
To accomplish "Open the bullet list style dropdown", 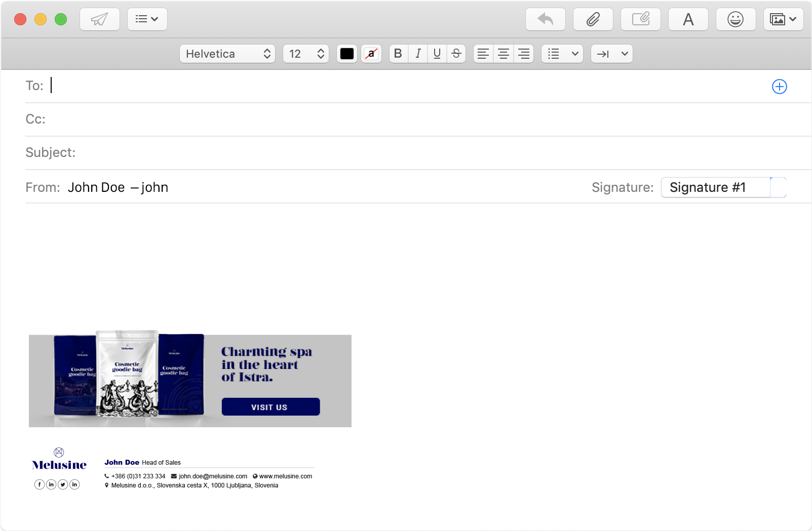I will [x=562, y=54].
